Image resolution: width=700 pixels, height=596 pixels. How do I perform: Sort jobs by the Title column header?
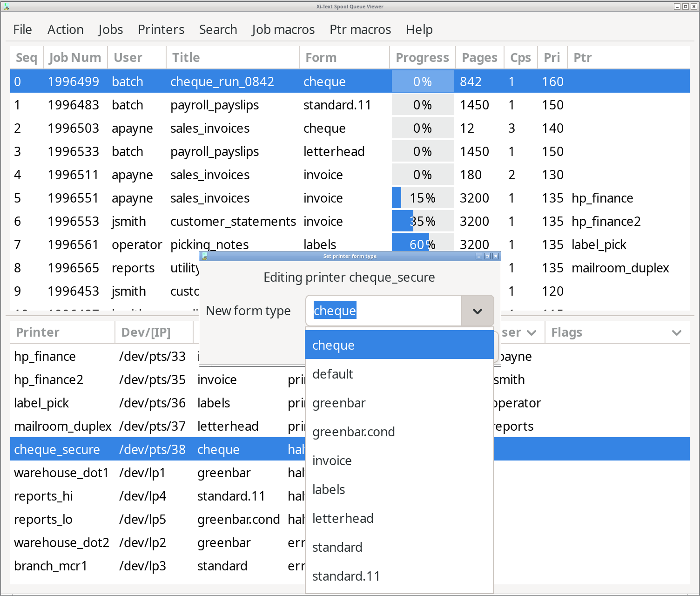[233, 58]
